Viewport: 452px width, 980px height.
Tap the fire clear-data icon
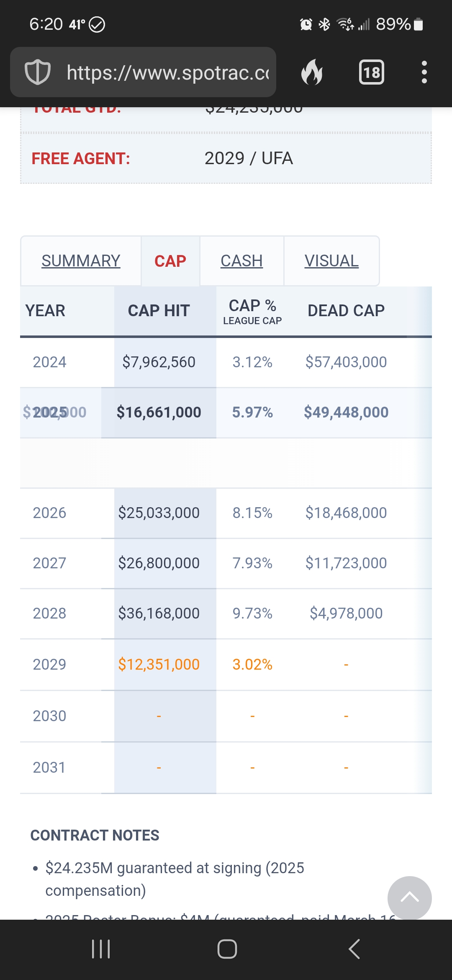click(x=312, y=72)
